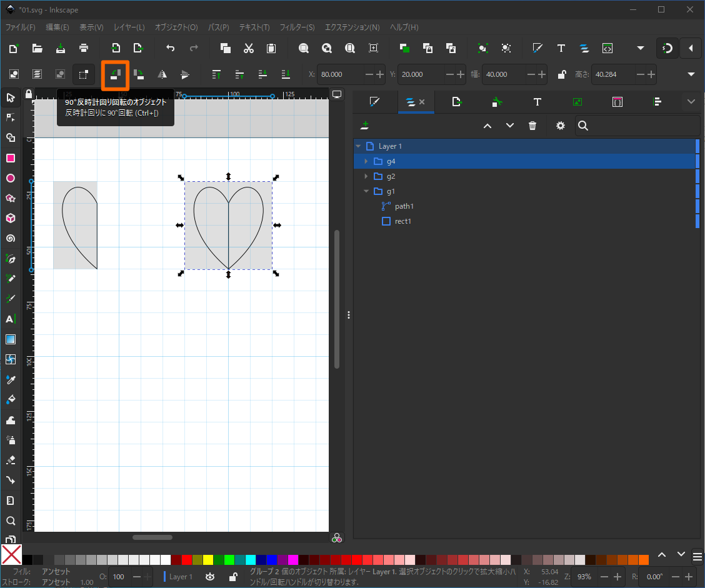This screenshot has height=588, width=705.
Task: Collapse the g1 group
Action: click(x=366, y=191)
